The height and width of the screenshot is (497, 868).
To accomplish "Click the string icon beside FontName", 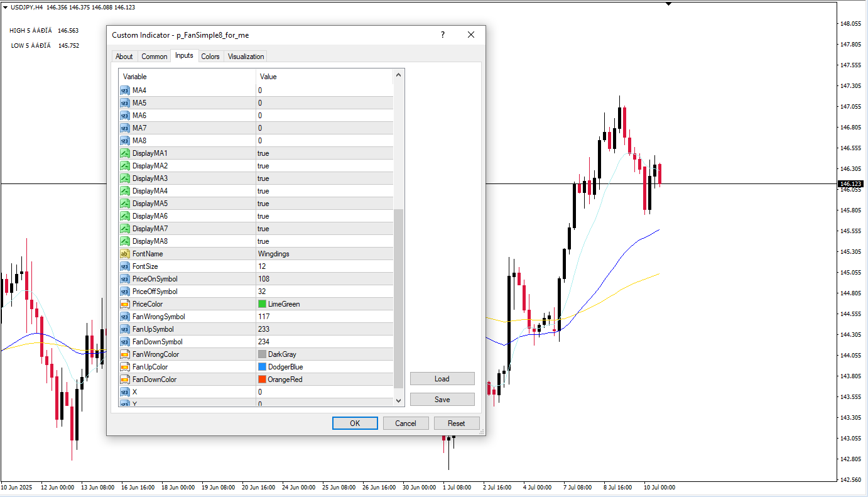I will click(124, 254).
